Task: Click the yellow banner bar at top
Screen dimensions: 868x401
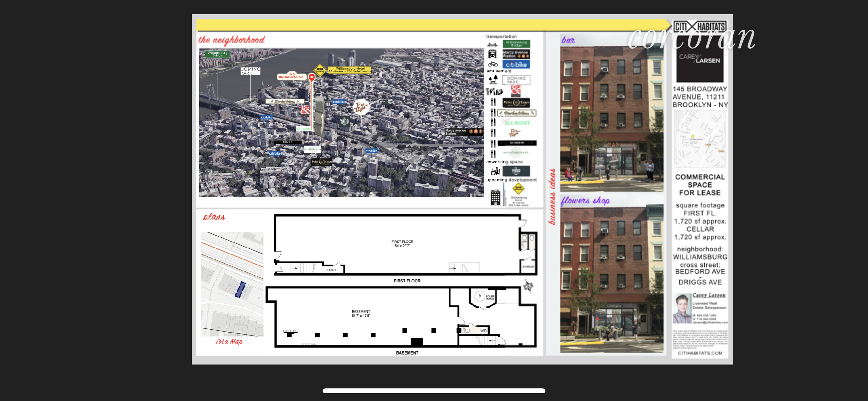Action: (x=431, y=25)
